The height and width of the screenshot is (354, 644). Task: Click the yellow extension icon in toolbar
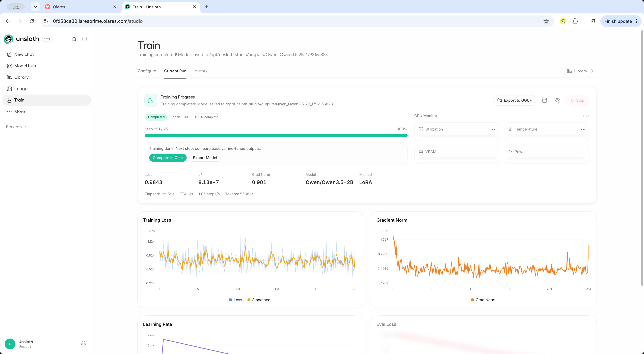point(563,21)
